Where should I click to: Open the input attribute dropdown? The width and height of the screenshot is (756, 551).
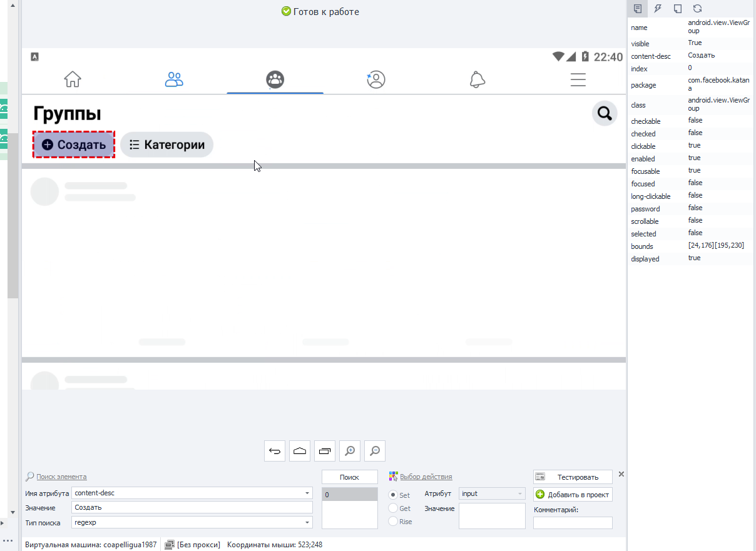point(492,493)
